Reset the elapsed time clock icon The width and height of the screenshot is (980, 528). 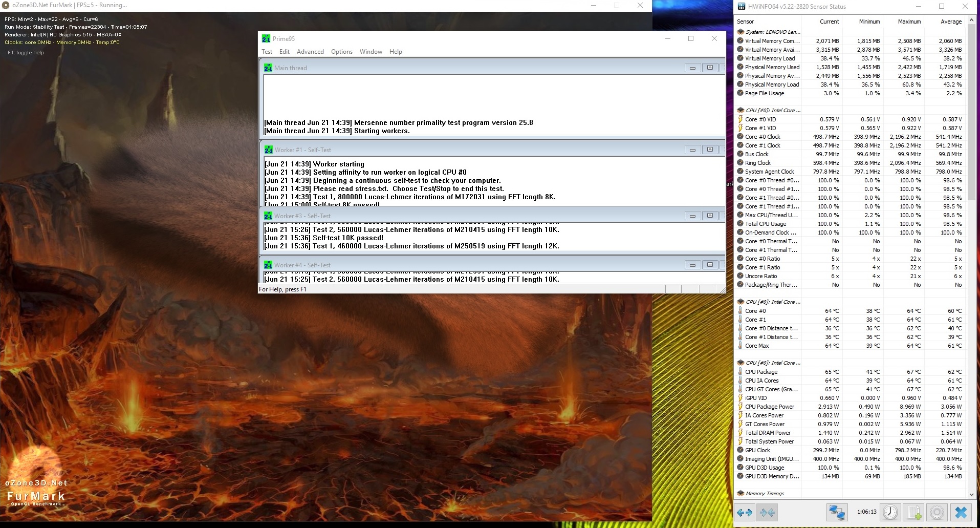[x=890, y=512]
